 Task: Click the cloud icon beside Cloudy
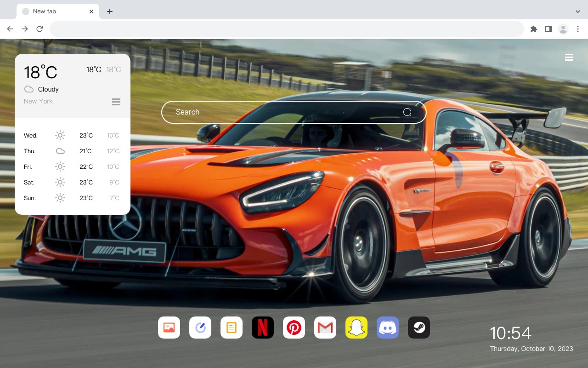click(x=29, y=89)
